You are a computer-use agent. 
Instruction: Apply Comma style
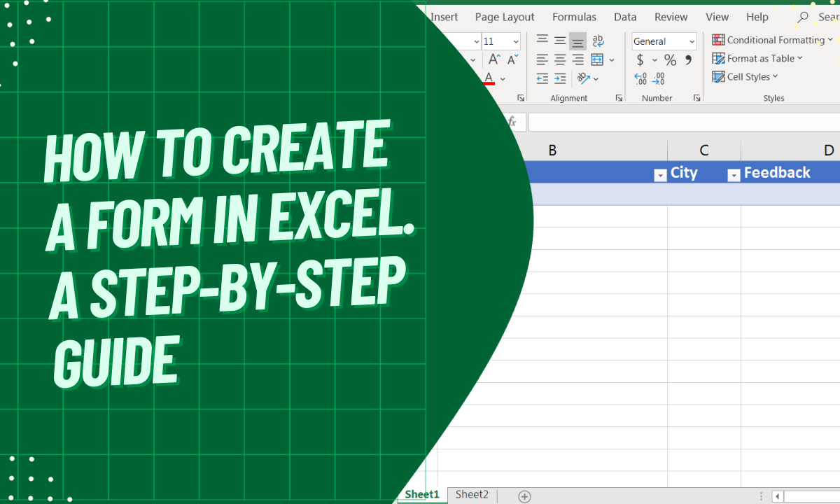tap(689, 60)
